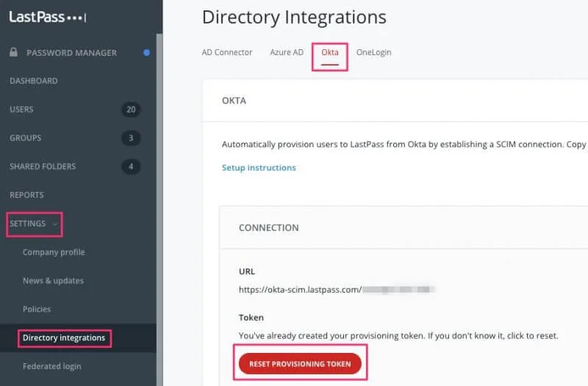This screenshot has width=588, height=386.
Task: Switch to AD Connector tab
Action: click(227, 52)
